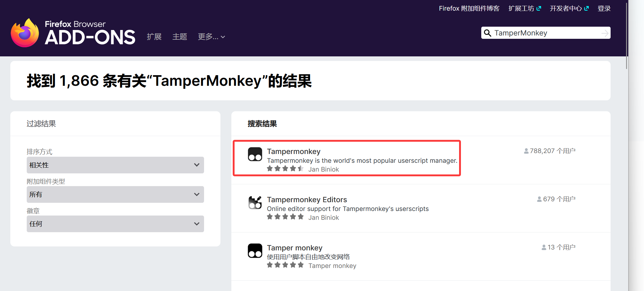
Task: Click Tamper monkey's five-star rating
Action: [x=285, y=265]
